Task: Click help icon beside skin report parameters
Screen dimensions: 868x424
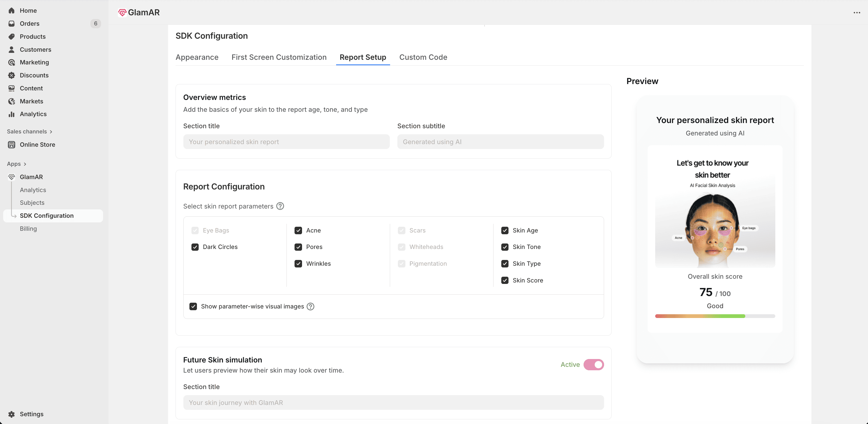Action: tap(280, 206)
